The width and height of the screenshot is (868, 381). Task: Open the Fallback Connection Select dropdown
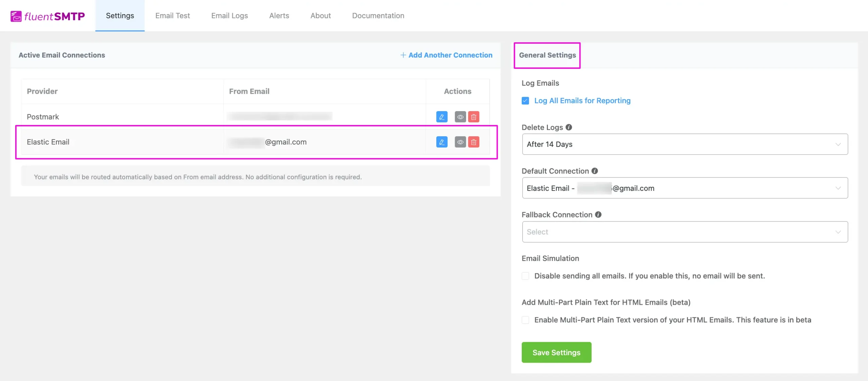[685, 232]
